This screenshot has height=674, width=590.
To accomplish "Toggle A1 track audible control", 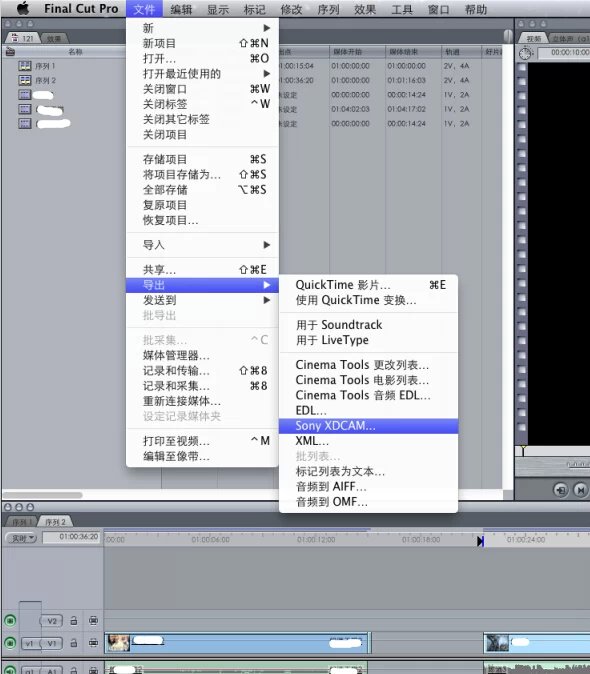I will tap(10, 670).
